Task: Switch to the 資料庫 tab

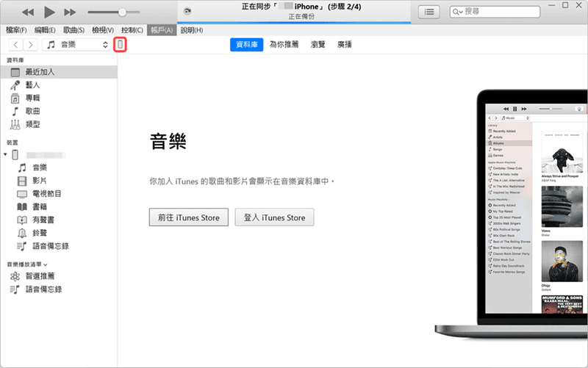Action: (247, 45)
